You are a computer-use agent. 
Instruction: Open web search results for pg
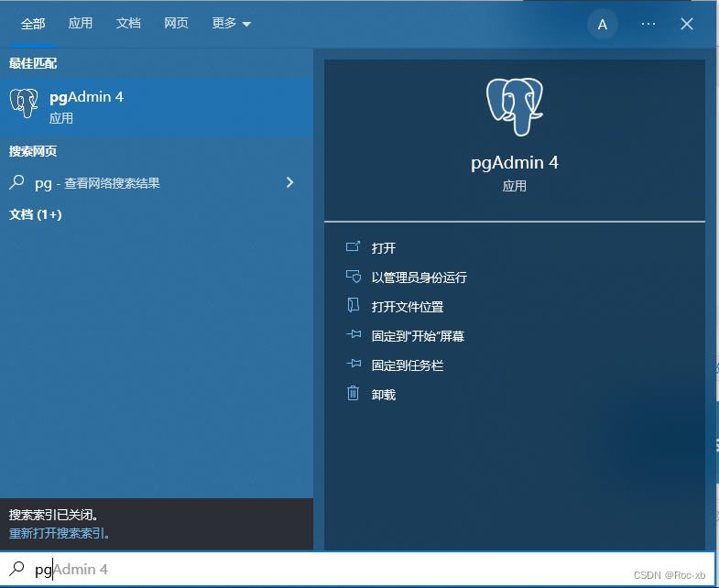point(157,183)
